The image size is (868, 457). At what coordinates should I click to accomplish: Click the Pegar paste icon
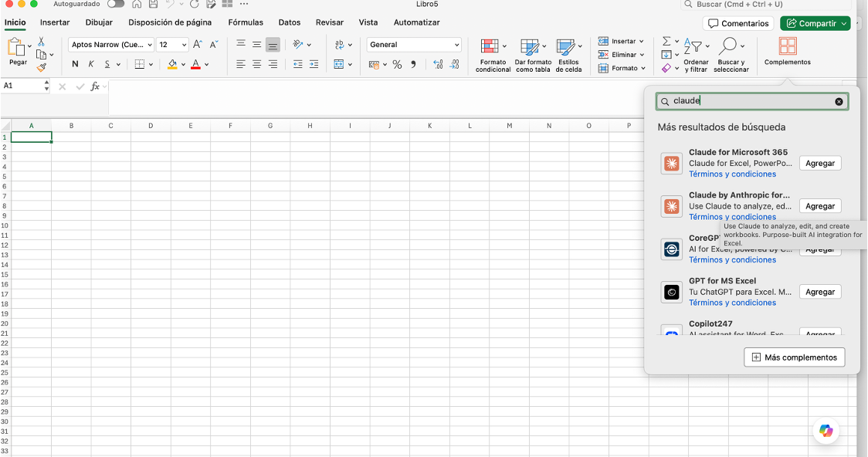click(15, 48)
